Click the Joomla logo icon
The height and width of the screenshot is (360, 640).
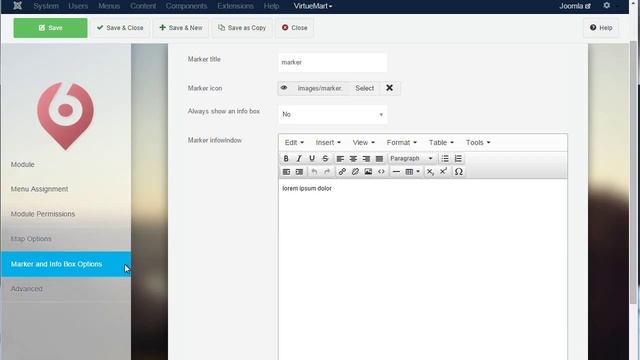click(18, 6)
